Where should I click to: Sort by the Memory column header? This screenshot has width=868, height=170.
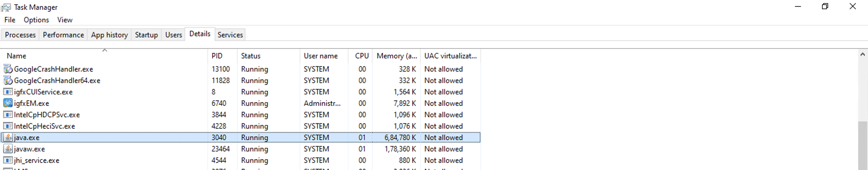pos(396,56)
